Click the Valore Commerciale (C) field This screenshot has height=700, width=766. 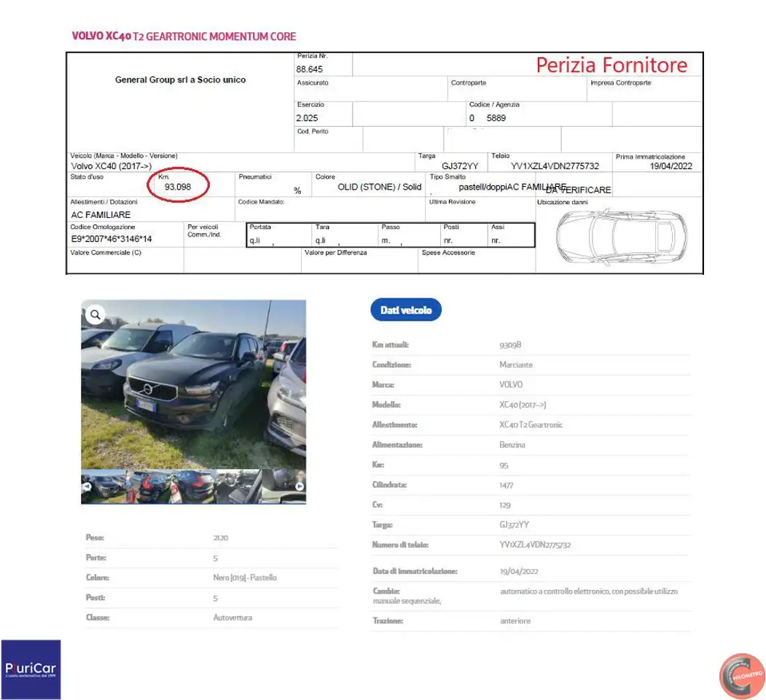tap(125, 260)
